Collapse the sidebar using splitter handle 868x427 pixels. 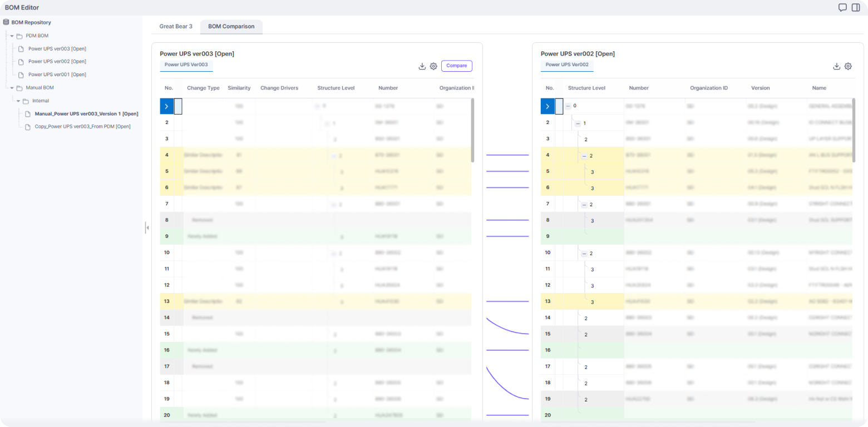click(147, 227)
